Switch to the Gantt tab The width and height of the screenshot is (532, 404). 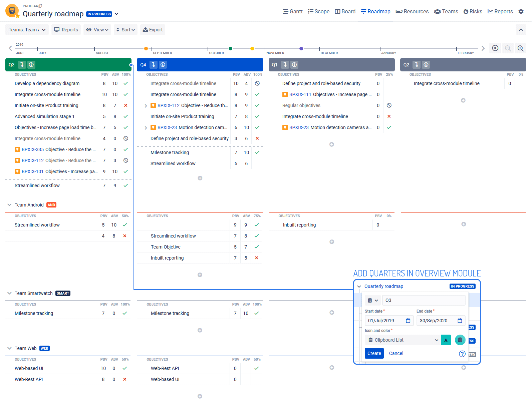pos(293,11)
